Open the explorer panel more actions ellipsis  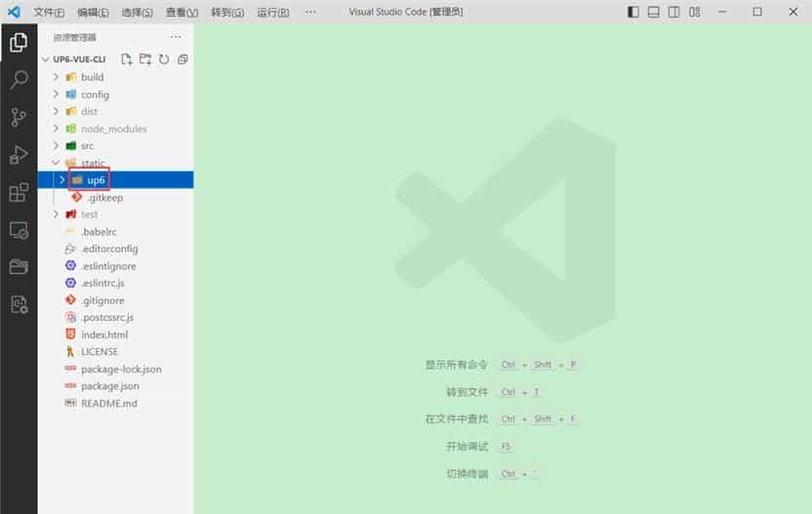(x=176, y=37)
